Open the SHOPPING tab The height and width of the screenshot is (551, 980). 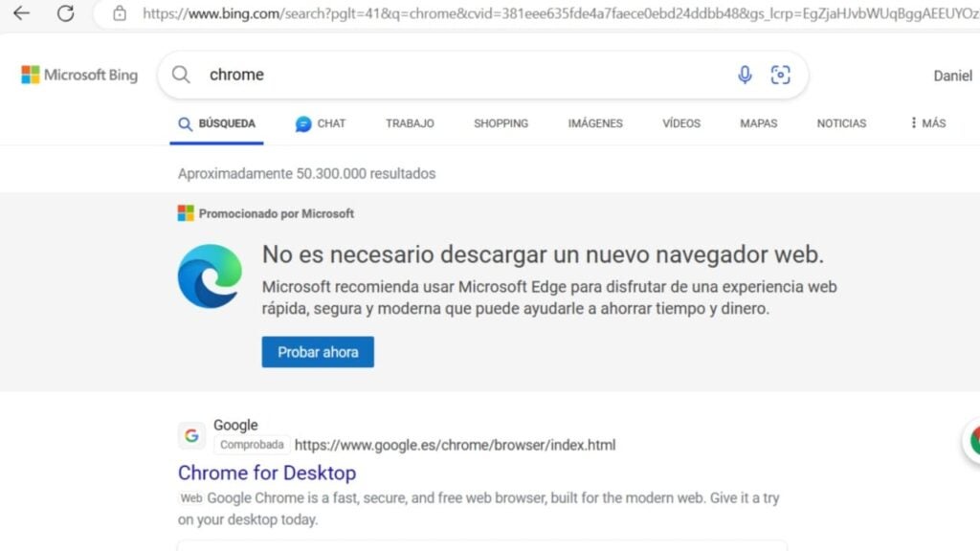tap(501, 123)
